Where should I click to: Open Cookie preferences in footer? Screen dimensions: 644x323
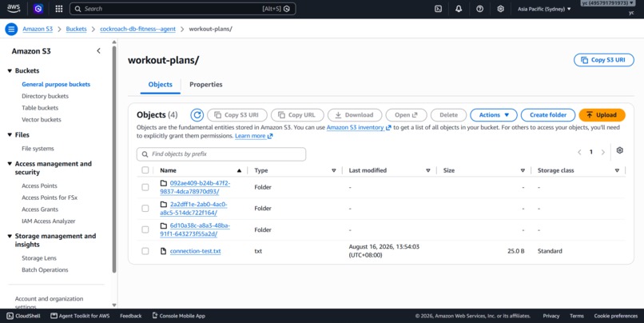616,316
